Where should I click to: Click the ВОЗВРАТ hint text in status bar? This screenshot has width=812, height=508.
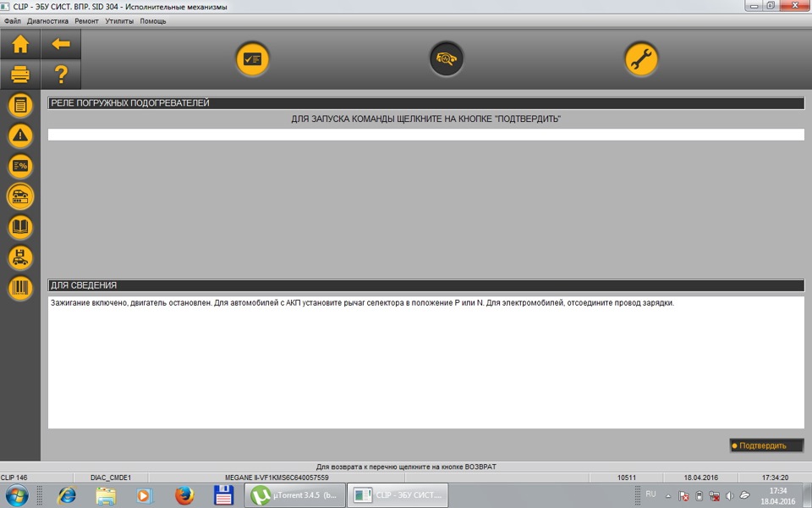click(x=406, y=467)
